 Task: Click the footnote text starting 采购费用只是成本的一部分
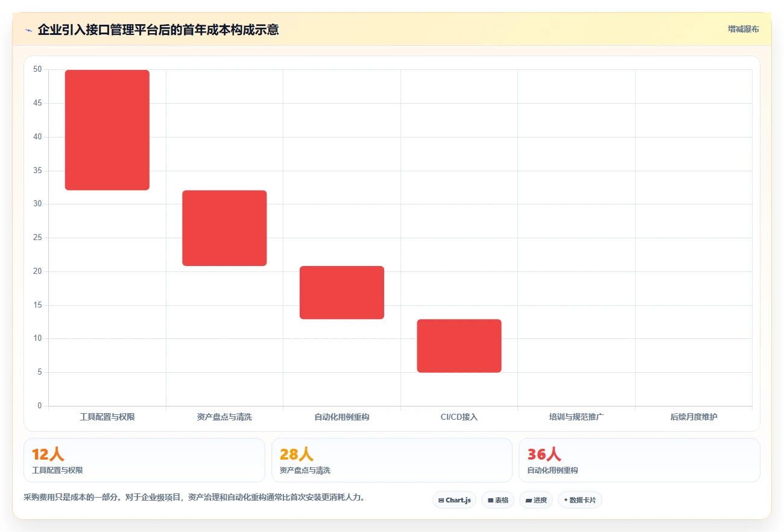tap(194, 498)
